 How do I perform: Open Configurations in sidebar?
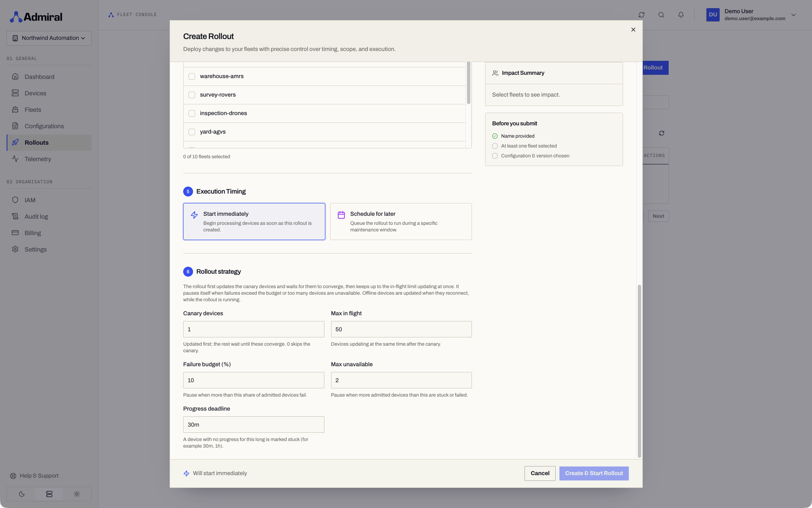point(49,126)
